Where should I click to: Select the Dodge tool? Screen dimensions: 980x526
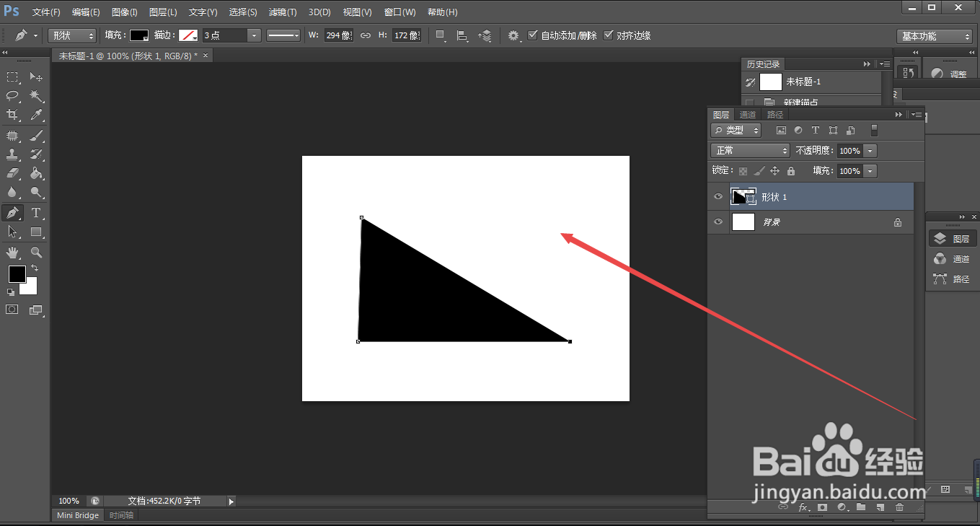pos(36,192)
